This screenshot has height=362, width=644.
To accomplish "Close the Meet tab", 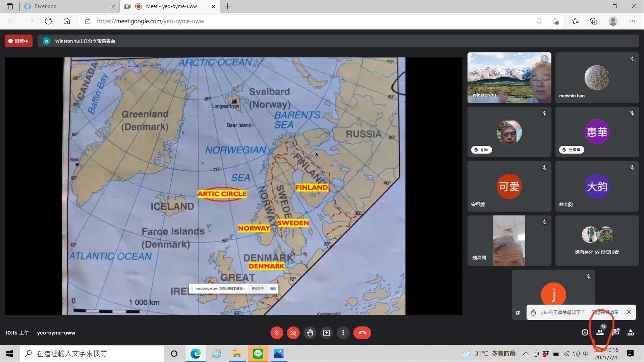I will coord(213,6).
